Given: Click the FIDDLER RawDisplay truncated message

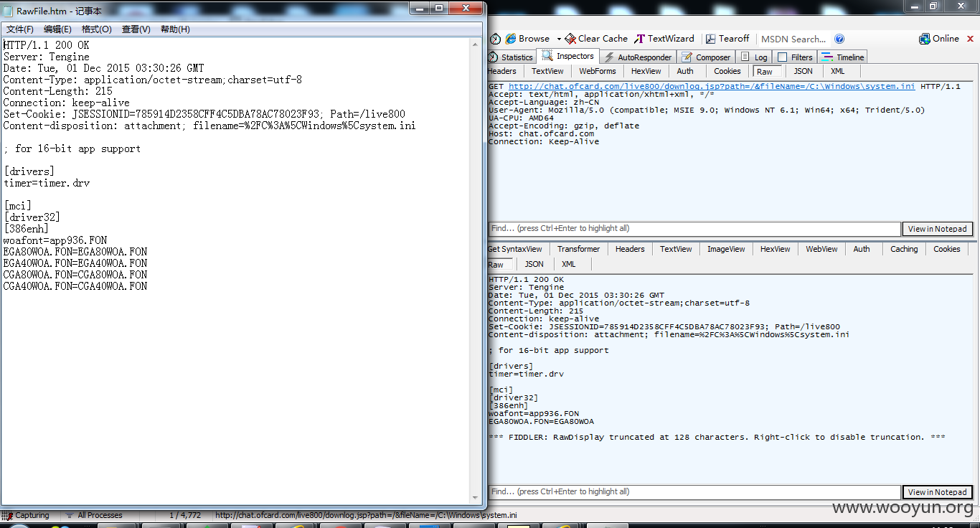Looking at the screenshot, I should click(x=717, y=437).
